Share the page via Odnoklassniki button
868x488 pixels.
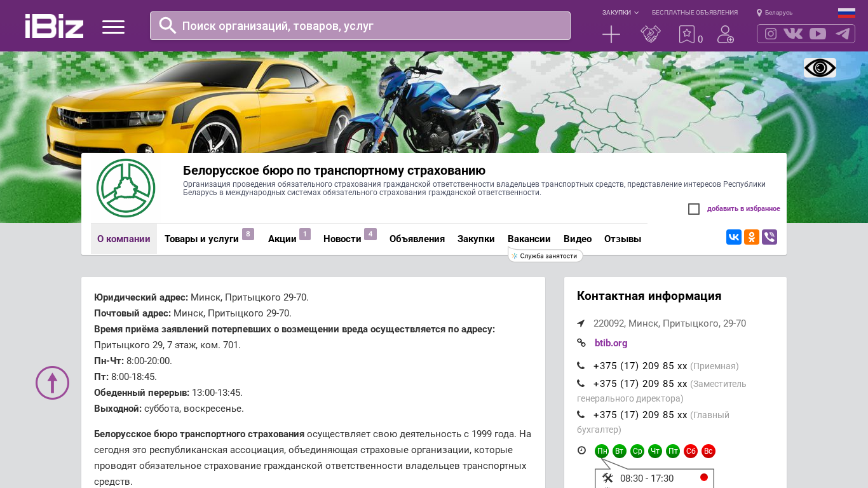click(752, 237)
